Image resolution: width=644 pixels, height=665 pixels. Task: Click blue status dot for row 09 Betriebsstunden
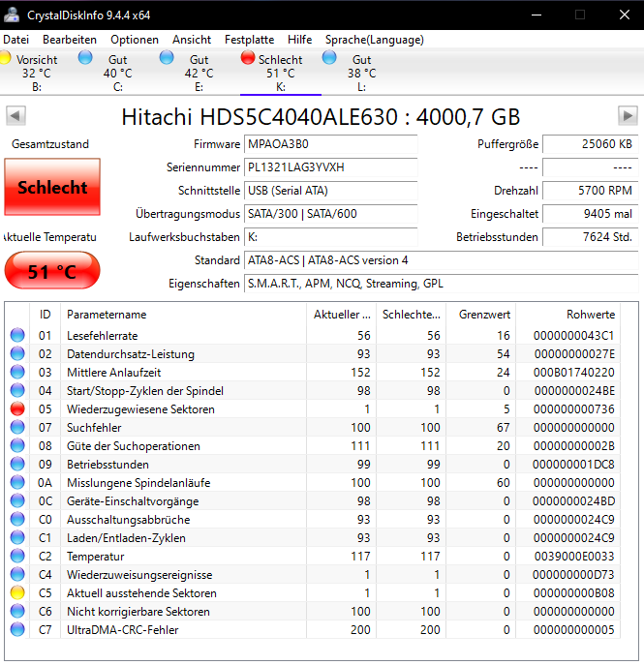[x=17, y=464]
